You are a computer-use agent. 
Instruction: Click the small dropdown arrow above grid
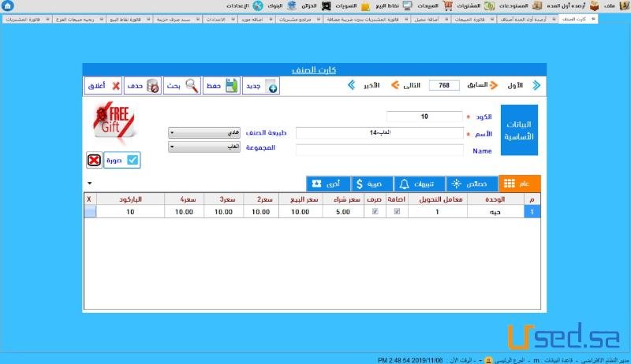[x=89, y=184]
